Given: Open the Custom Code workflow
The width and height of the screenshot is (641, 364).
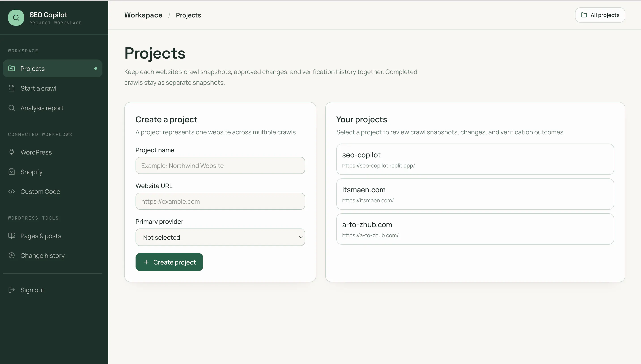Looking at the screenshot, I should (x=53, y=191).
